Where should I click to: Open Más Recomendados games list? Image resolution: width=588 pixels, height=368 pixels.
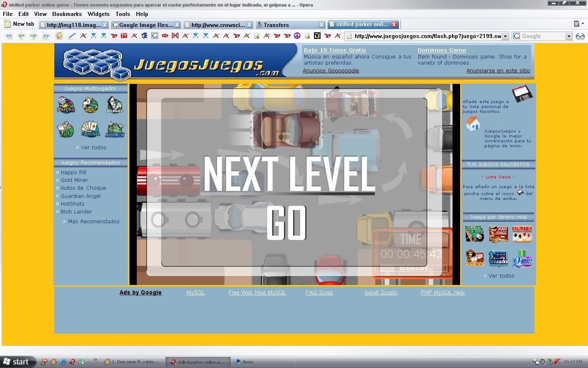point(94,222)
